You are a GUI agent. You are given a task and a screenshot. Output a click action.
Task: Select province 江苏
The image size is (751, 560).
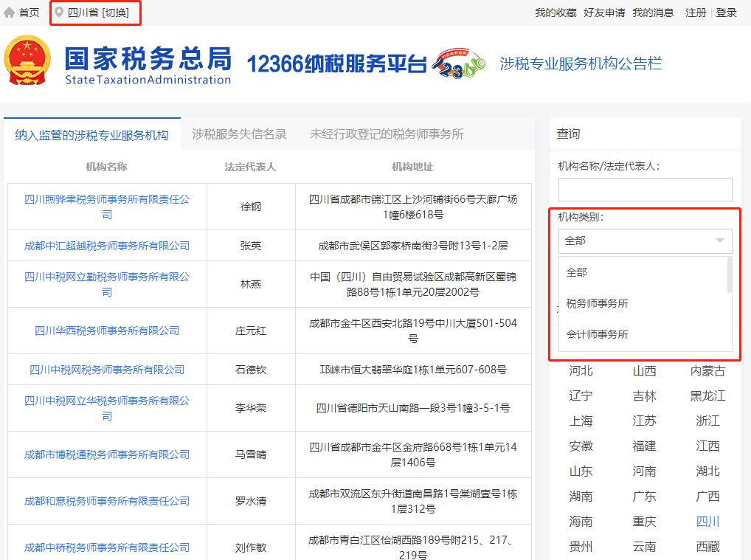coord(644,421)
